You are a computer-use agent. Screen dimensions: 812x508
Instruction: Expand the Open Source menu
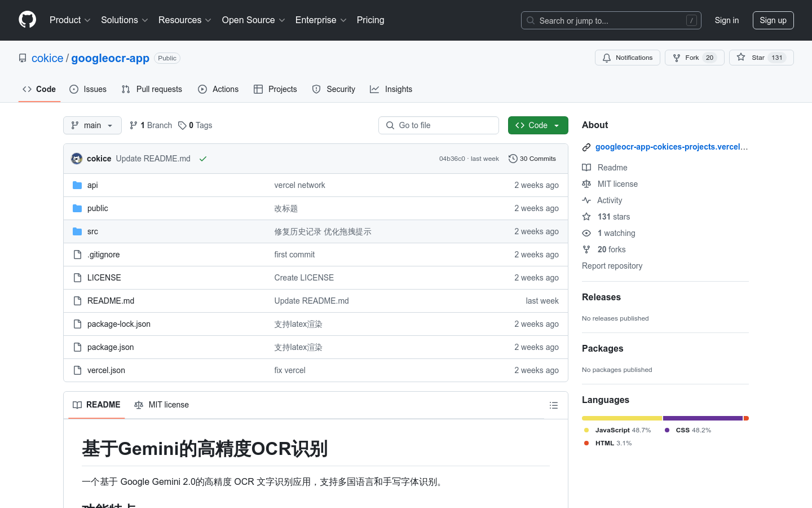254,20
